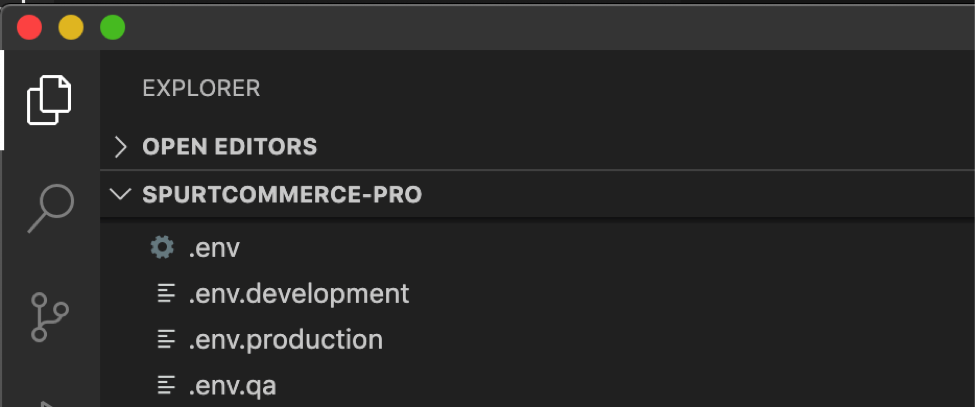Viewport: 975px width, 408px height.
Task: Open the Explorer view in activity bar
Action: [x=49, y=100]
